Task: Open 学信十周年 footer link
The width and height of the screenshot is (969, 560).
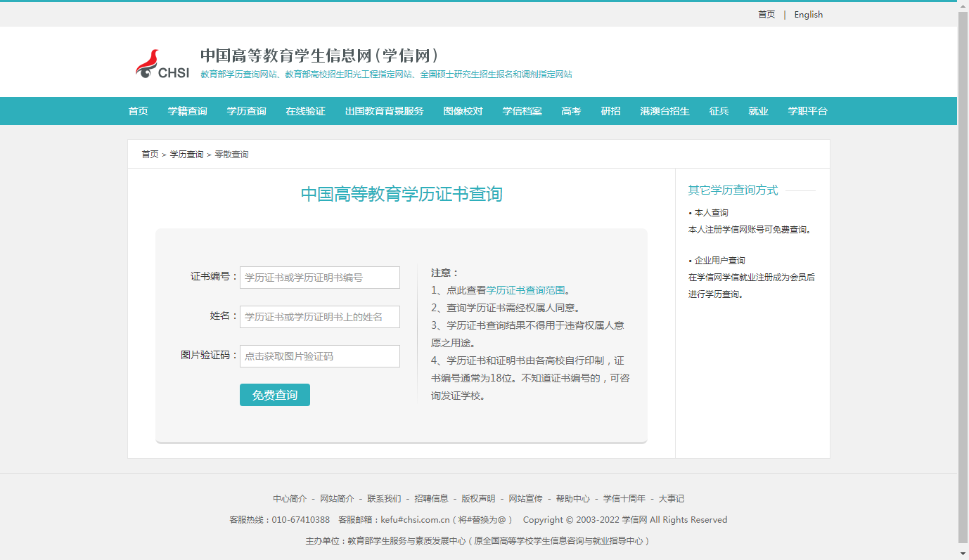Action: click(x=624, y=499)
